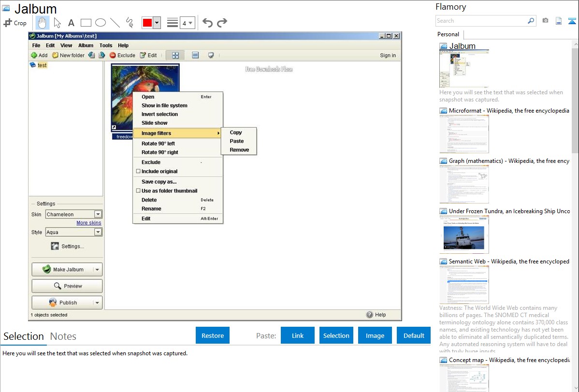Expand the Make Jalbum dropdown arrow
Screen dimensions: 579x392
(97, 270)
